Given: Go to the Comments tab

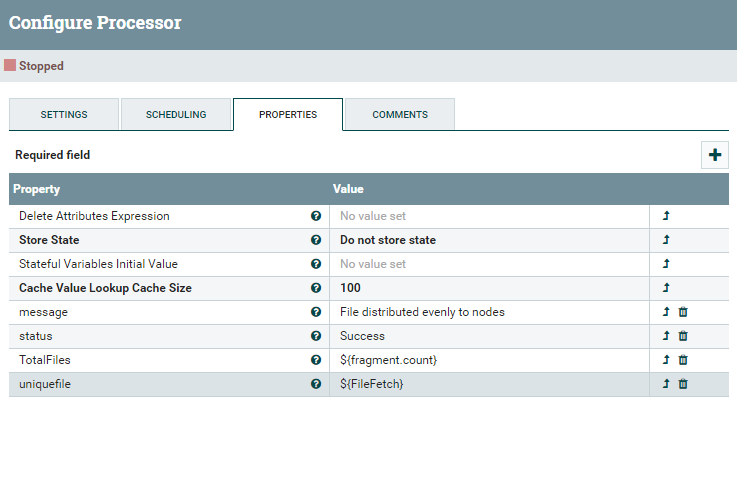Looking at the screenshot, I should 400,115.
